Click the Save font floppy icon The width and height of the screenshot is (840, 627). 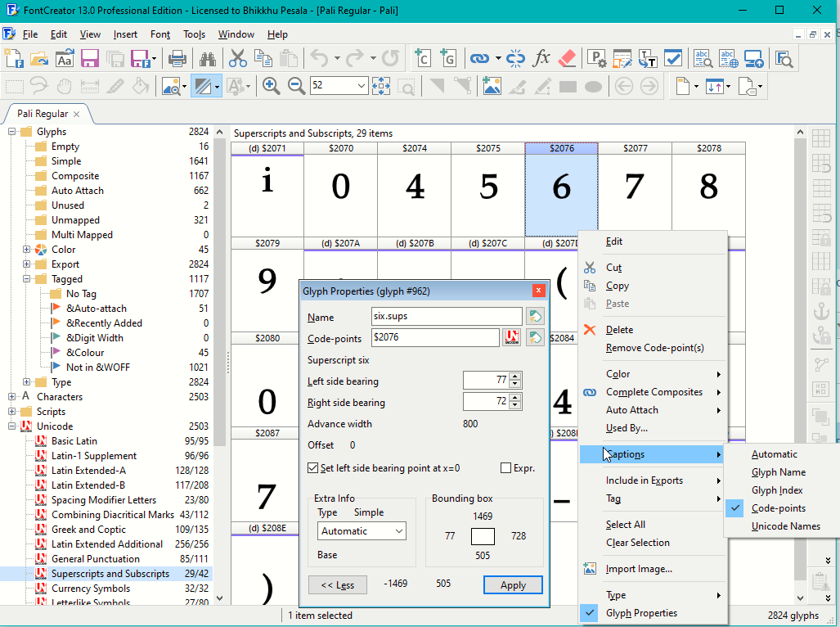[x=89, y=58]
